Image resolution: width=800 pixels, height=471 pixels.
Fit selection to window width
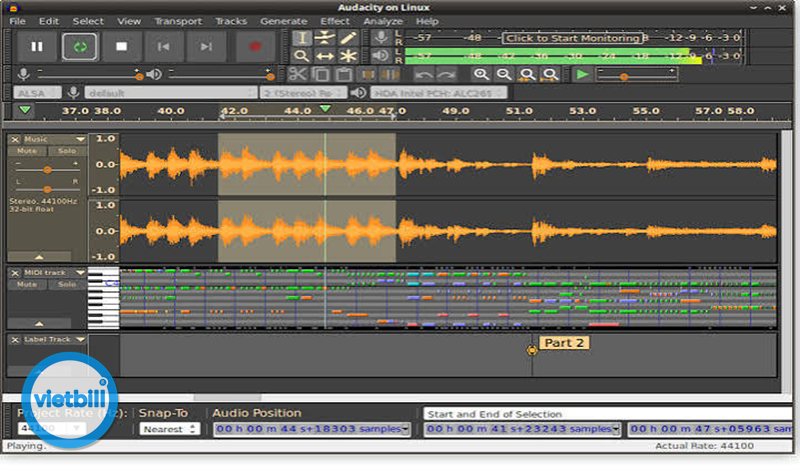coord(527,75)
